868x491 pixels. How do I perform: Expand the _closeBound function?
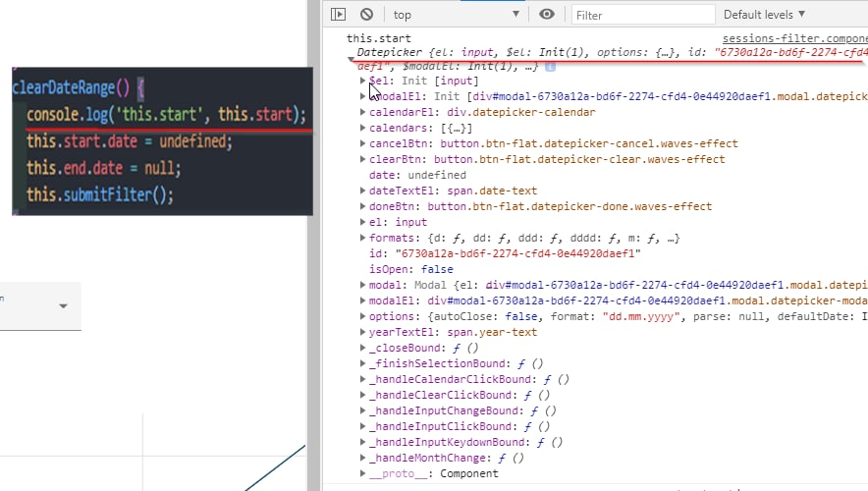[x=362, y=348]
